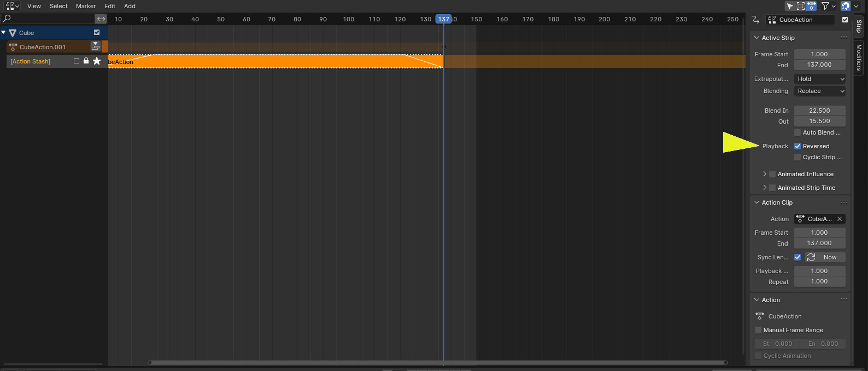Open the Extrapolation Hold dropdown
The height and width of the screenshot is (371, 868).
click(x=820, y=79)
